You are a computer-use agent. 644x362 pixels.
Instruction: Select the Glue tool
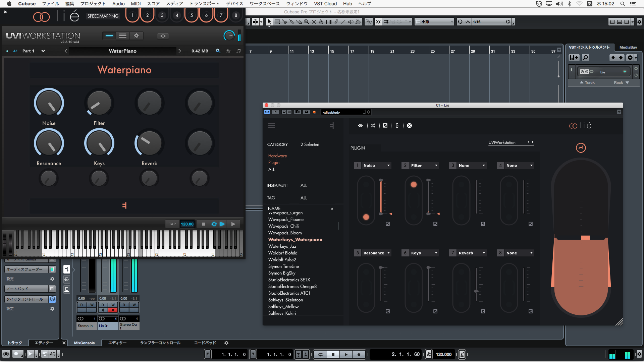[292, 22]
